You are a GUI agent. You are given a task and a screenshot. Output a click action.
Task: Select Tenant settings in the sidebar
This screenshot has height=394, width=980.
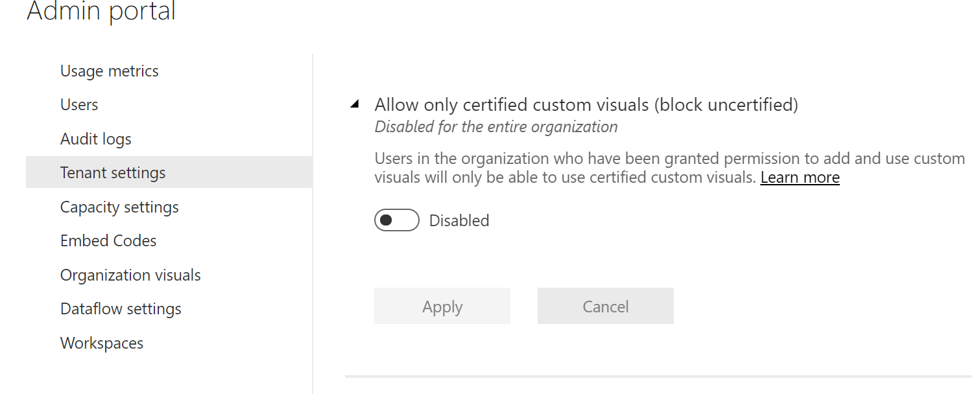[113, 173]
